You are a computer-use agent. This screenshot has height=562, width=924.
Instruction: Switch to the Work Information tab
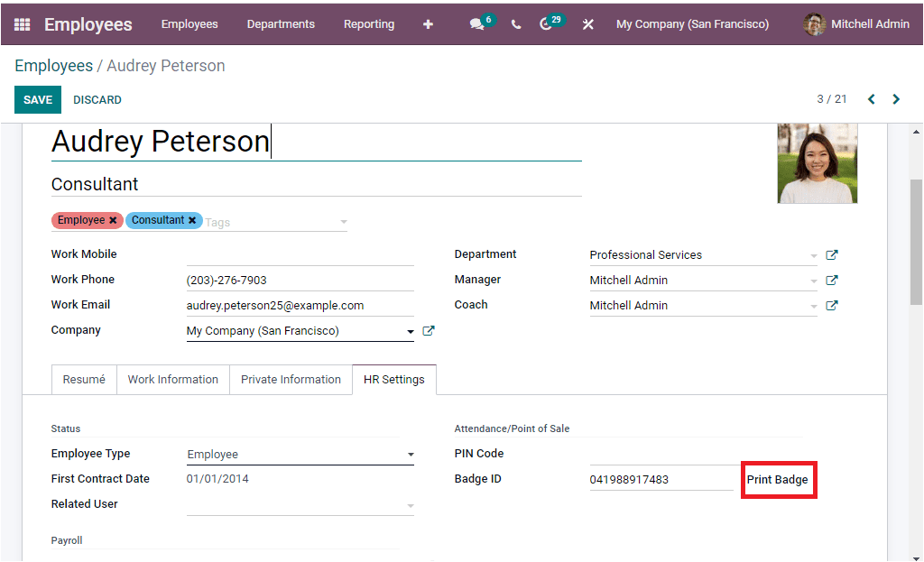[x=172, y=379]
